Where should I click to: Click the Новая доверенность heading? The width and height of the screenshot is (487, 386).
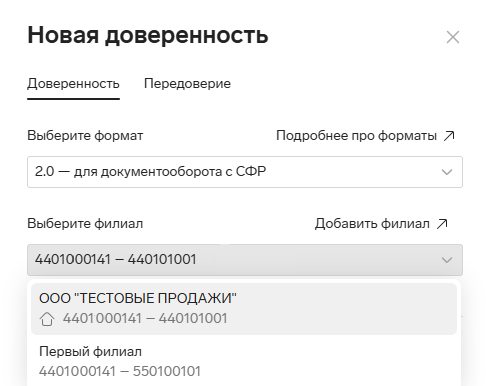pyautogui.click(x=148, y=35)
